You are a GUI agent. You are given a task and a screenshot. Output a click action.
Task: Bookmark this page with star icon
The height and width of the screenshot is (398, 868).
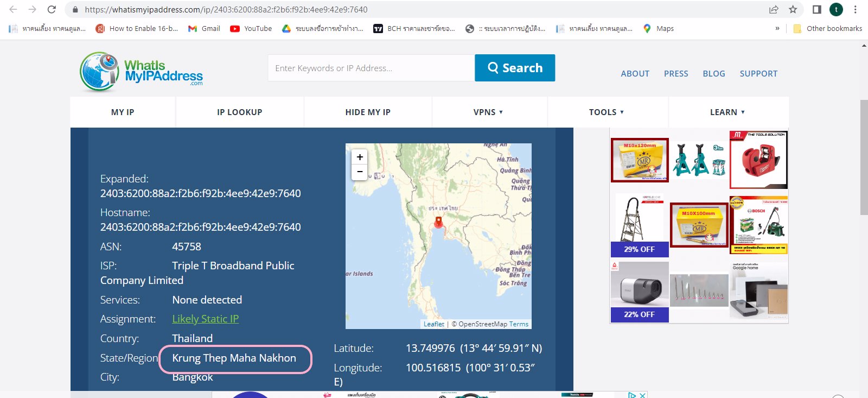click(x=793, y=9)
